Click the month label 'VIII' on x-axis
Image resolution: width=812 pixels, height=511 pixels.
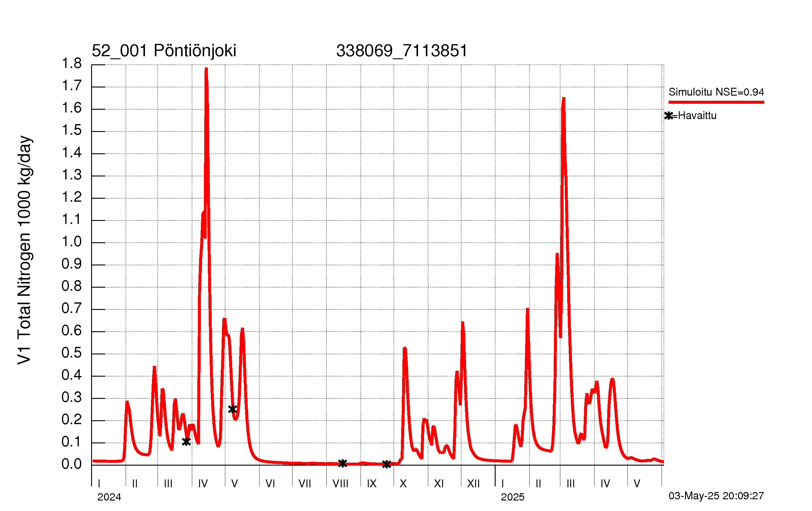pyautogui.click(x=340, y=484)
